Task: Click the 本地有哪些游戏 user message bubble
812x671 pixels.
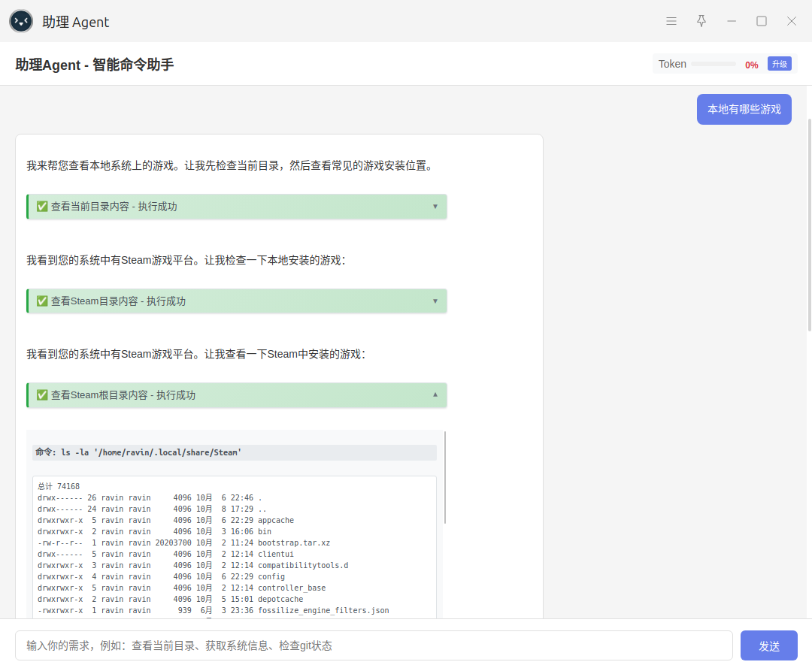Action: tap(744, 109)
